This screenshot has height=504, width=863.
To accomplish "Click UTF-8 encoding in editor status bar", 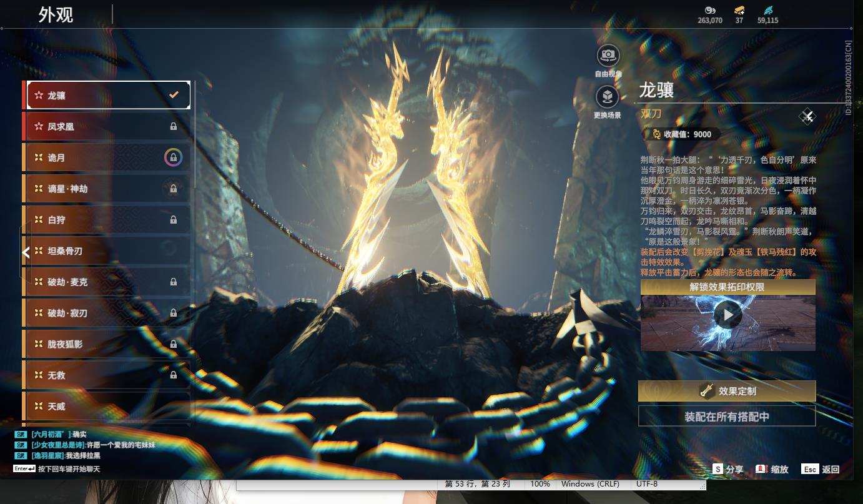I will click(x=647, y=484).
